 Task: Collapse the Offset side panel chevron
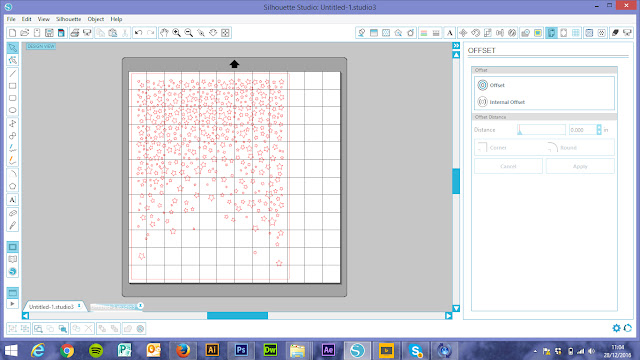tap(456, 46)
